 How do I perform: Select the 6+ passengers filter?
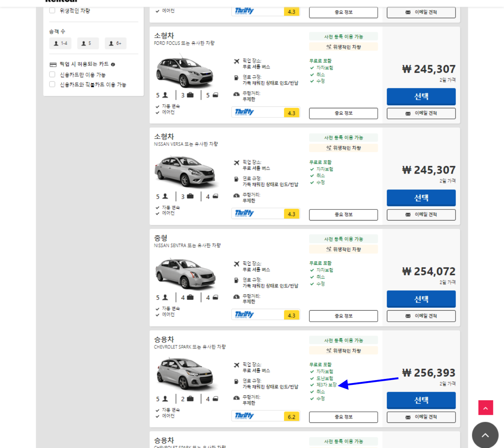pos(116,43)
